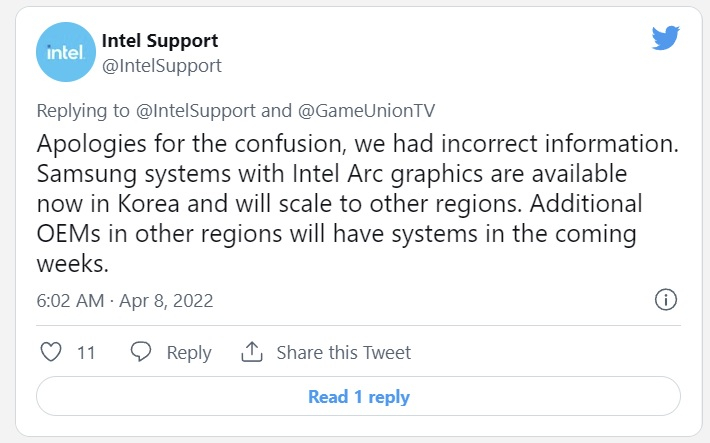
Task: Open the Intel Support display name
Action: (x=160, y=41)
